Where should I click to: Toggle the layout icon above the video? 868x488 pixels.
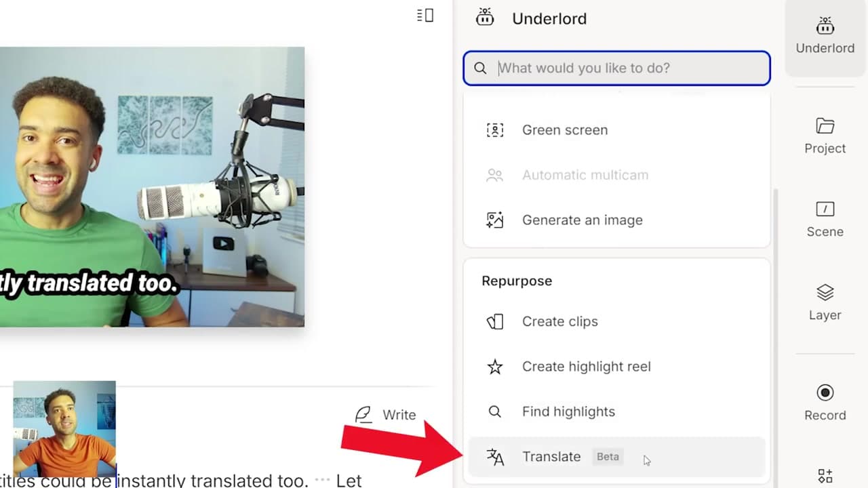point(425,15)
